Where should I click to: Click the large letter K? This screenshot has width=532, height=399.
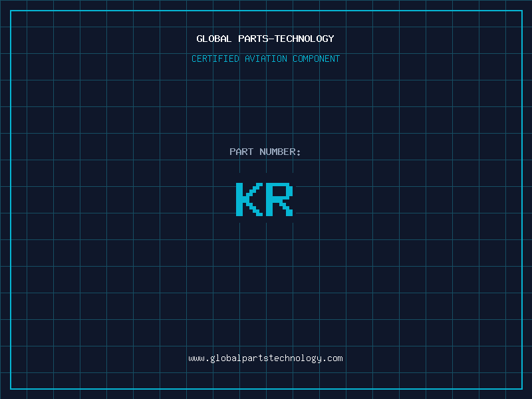249,199
